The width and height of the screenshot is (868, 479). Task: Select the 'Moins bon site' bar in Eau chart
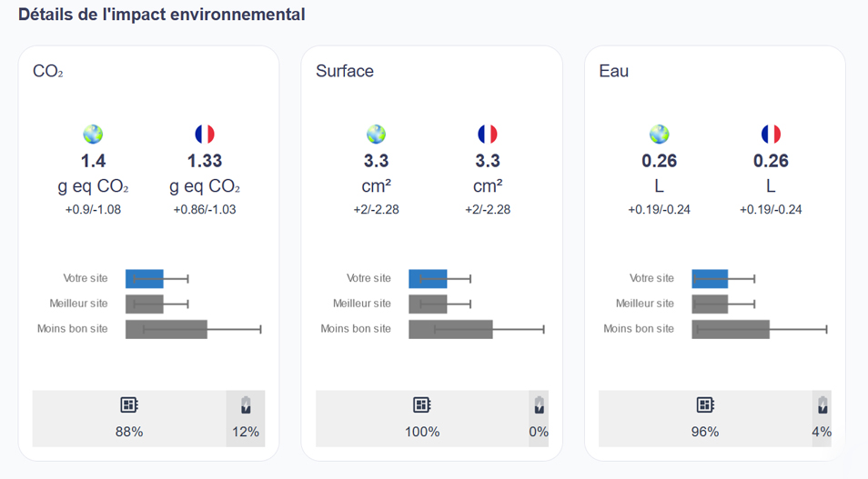coord(731,329)
